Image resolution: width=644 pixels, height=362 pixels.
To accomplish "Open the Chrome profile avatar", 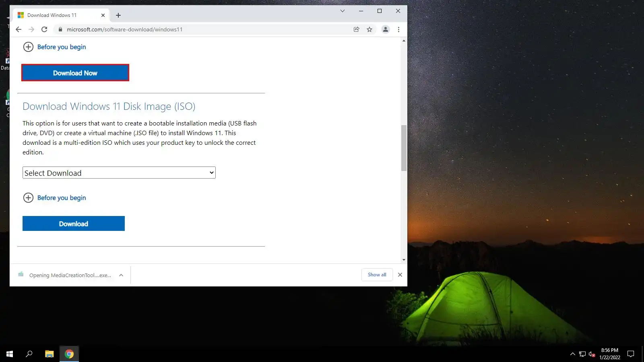I will 386,29.
